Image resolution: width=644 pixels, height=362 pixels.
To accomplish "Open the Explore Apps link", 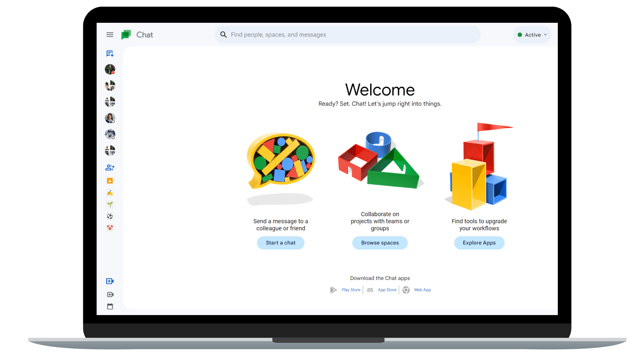I will 479,243.
